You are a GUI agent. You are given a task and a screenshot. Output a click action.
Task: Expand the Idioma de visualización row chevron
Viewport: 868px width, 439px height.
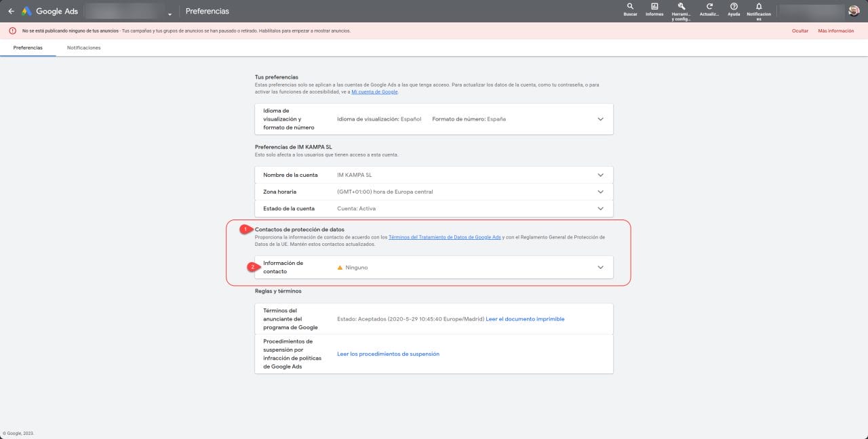(600, 119)
